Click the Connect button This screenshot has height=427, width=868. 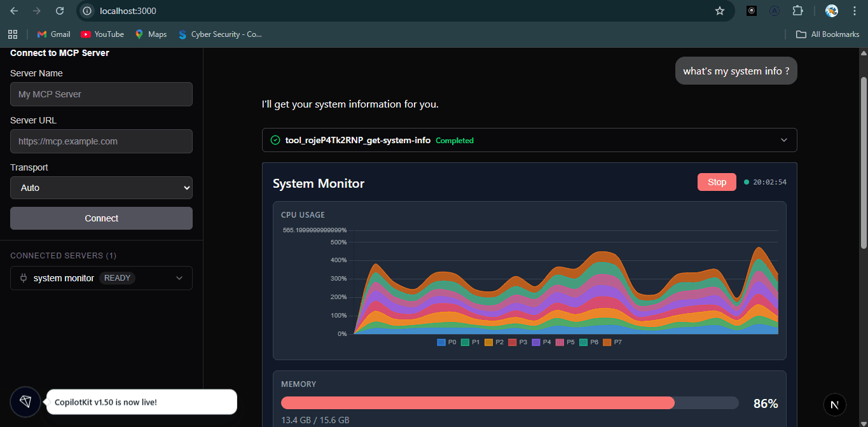pyautogui.click(x=101, y=218)
